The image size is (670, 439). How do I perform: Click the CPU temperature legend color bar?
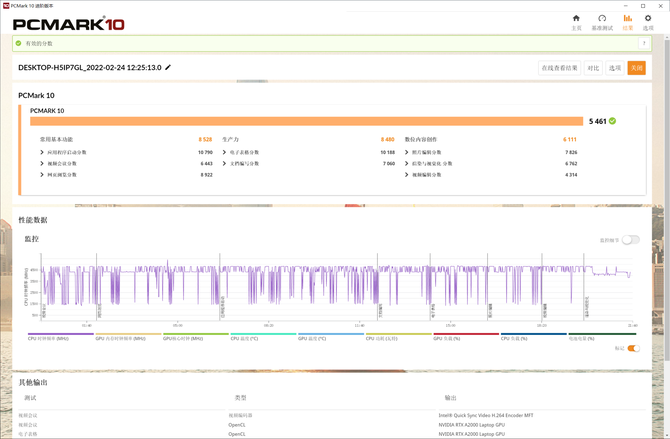tap(263, 335)
